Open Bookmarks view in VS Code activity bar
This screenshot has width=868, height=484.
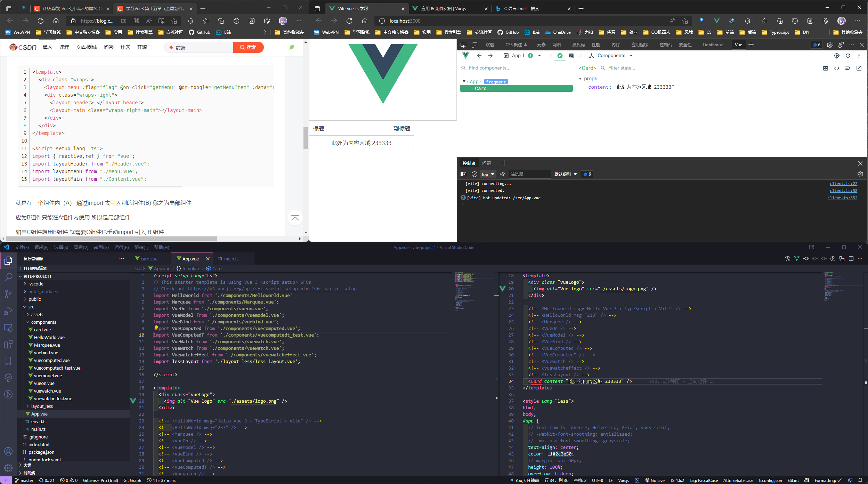pos(8,361)
